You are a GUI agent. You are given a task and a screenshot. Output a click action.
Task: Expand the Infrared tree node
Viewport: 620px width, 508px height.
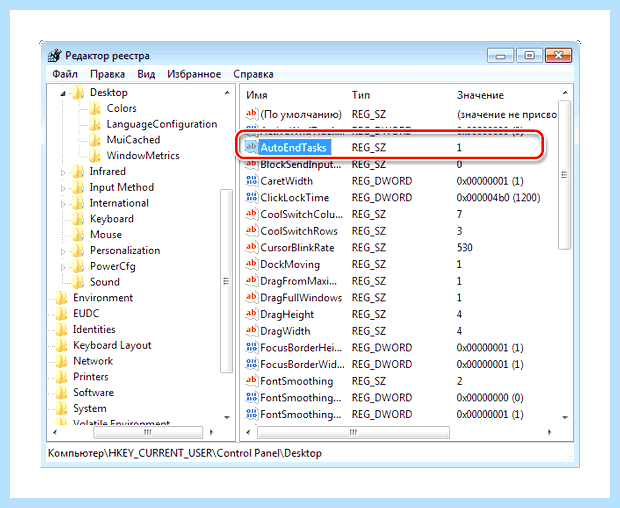(63, 172)
